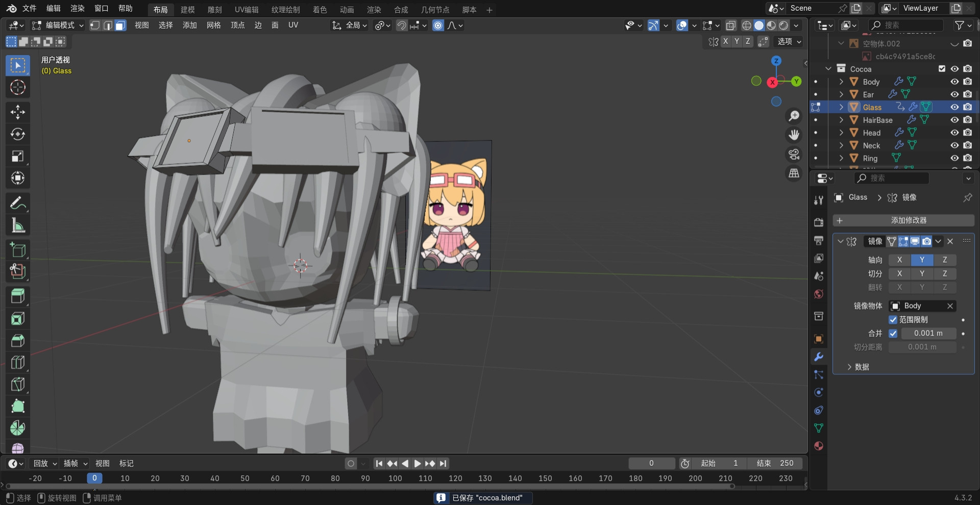This screenshot has height=505, width=980.
Task: Adjust the 合并 distance 0.001 m field
Action: tap(928, 334)
